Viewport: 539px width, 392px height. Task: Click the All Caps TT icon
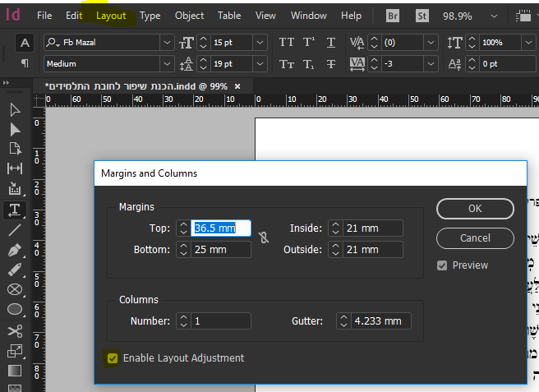[x=286, y=42]
